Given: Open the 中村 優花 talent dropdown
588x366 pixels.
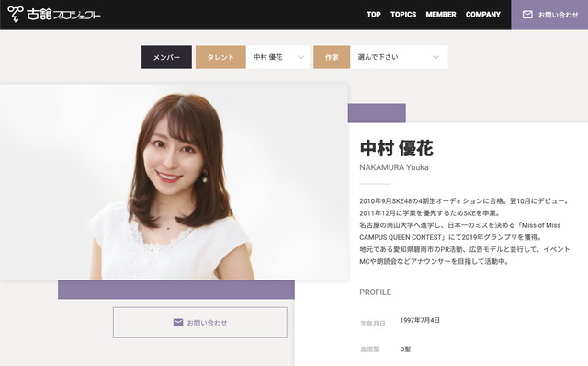Looking at the screenshot, I should [277, 57].
